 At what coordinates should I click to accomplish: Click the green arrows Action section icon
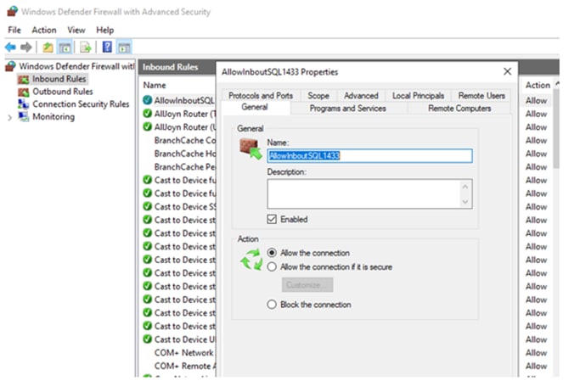[x=251, y=260]
